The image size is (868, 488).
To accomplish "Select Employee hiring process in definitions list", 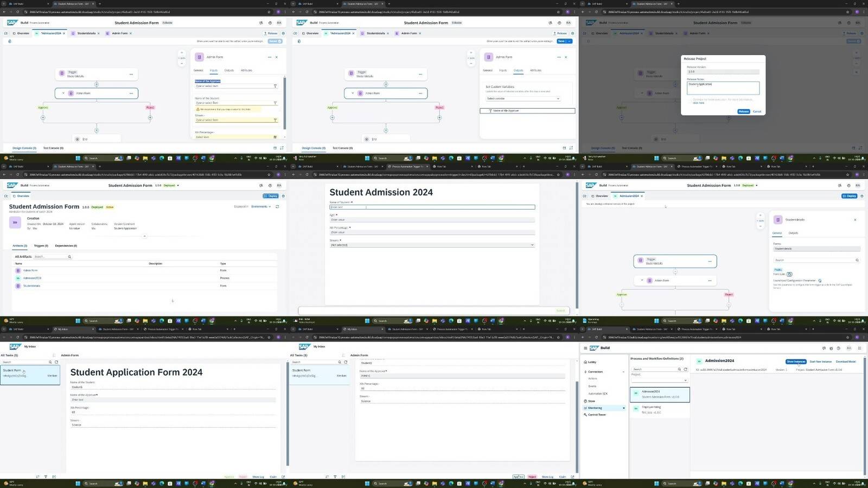I will pyautogui.click(x=659, y=409).
